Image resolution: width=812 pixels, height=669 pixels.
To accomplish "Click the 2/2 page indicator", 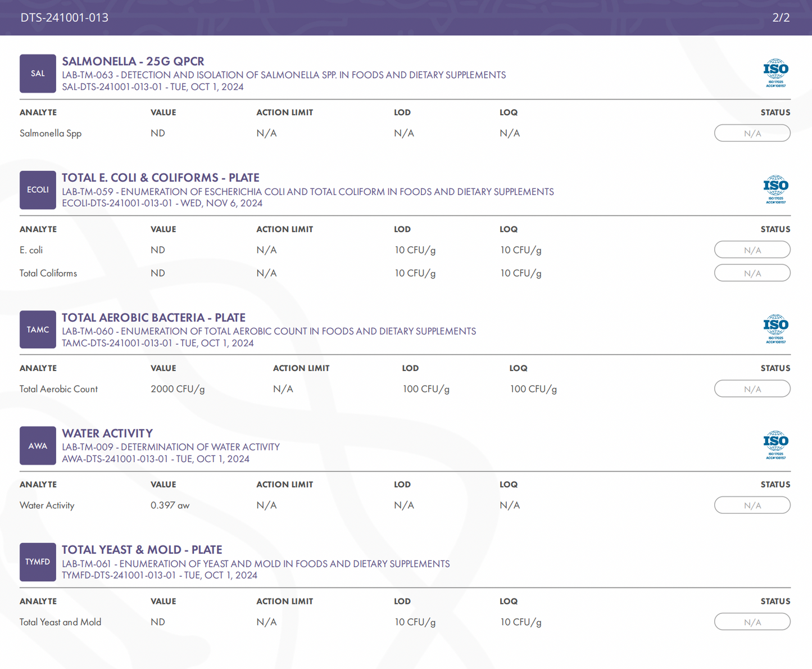I will click(x=781, y=17).
